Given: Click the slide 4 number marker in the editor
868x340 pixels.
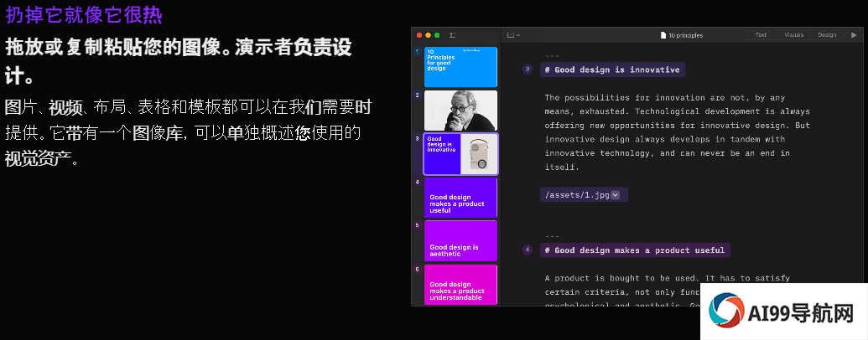Looking at the screenshot, I should click(x=527, y=250).
